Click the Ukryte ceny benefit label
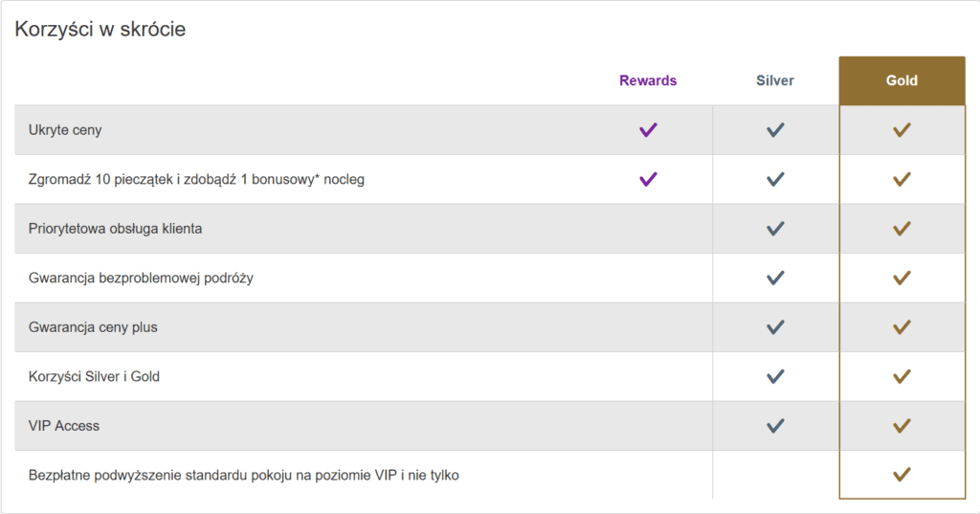This screenshot has width=980, height=514. pos(65,130)
